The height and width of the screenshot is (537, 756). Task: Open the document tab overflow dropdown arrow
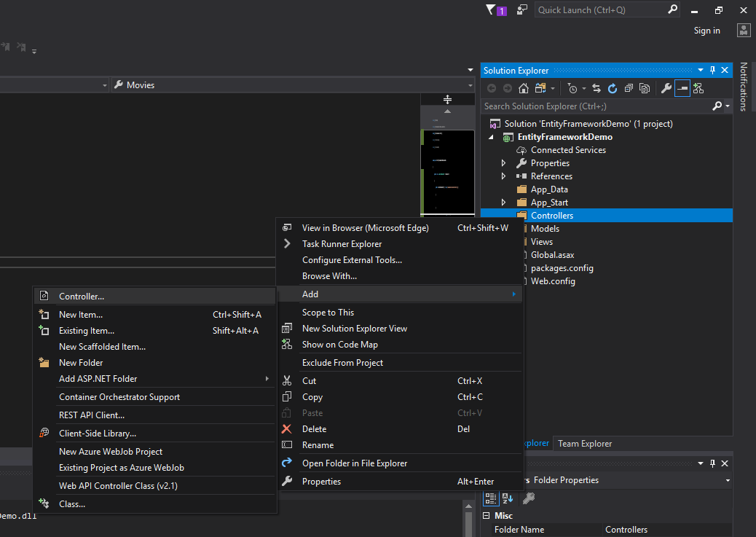pos(470,70)
